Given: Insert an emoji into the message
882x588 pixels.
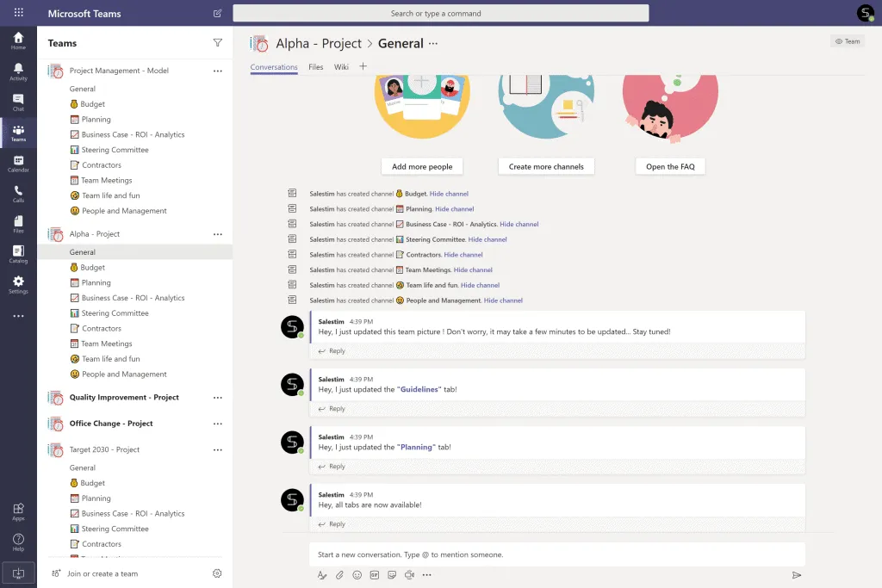Looking at the screenshot, I should click(x=357, y=575).
